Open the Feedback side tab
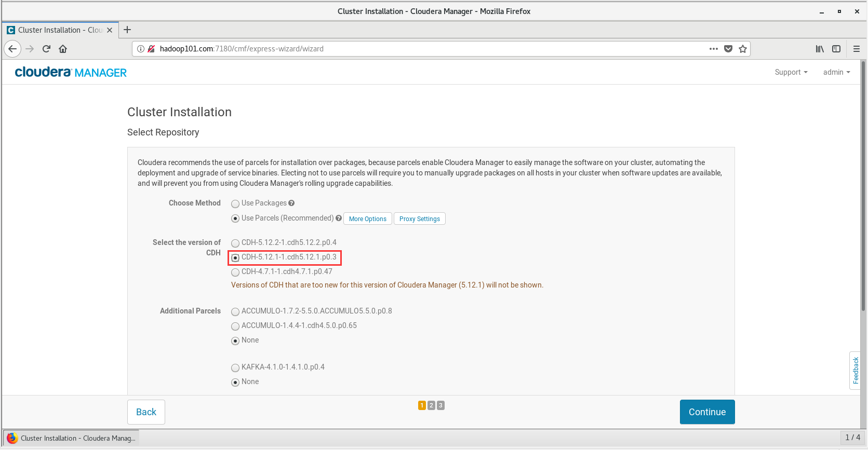 click(x=855, y=371)
